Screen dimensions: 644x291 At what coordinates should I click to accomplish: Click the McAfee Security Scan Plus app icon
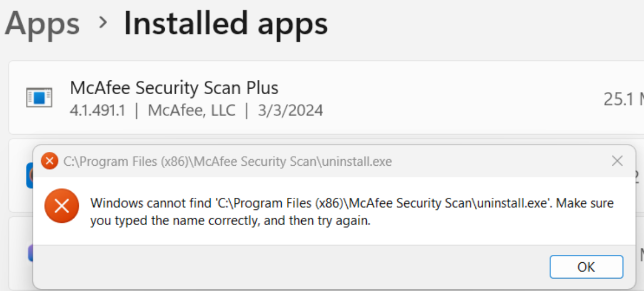point(39,98)
